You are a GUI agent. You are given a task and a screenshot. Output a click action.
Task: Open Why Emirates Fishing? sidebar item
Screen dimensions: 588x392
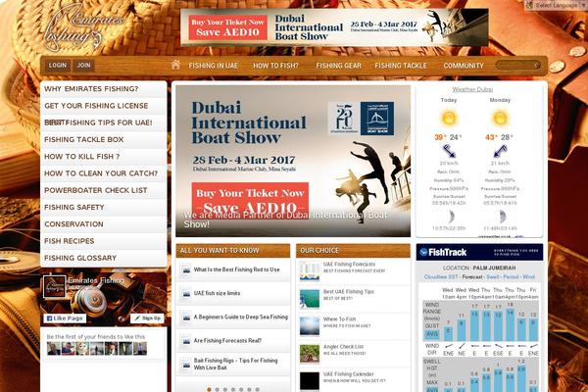click(x=104, y=89)
